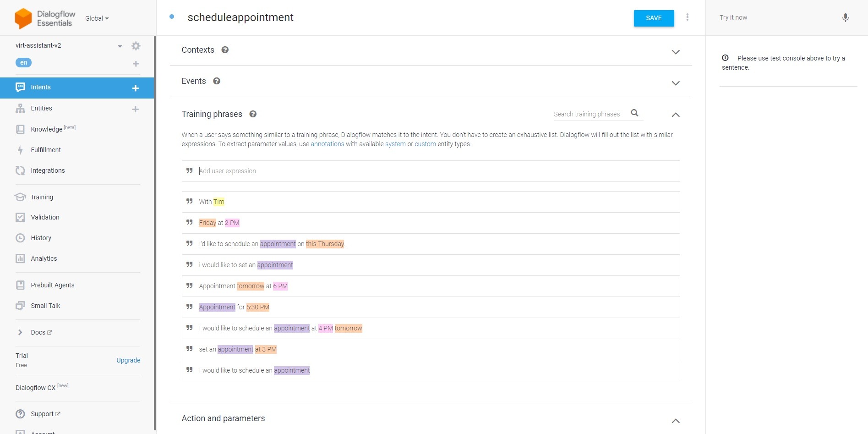
Task: Select the 'this Thursday' annotation
Action: [325, 244]
